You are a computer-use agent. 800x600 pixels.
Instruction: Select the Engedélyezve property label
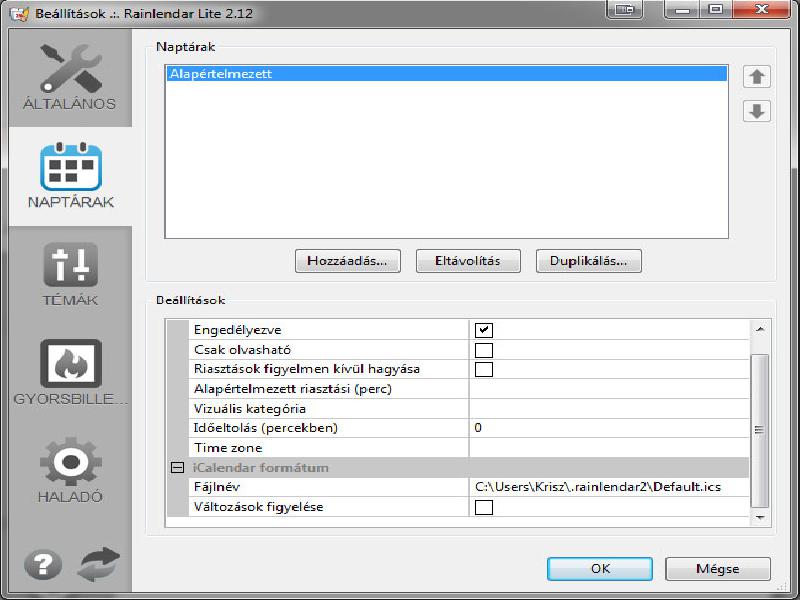coord(237,330)
